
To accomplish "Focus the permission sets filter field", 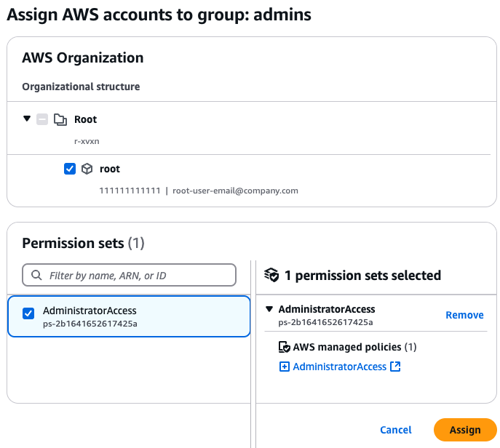I will click(x=129, y=275).
